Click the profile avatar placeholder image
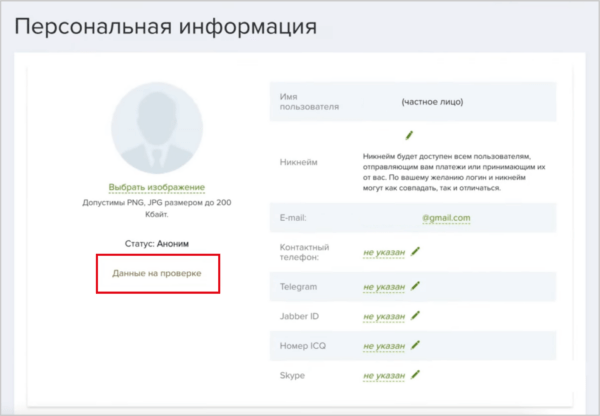Viewport: 600px width, 416px height. [157, 128]
